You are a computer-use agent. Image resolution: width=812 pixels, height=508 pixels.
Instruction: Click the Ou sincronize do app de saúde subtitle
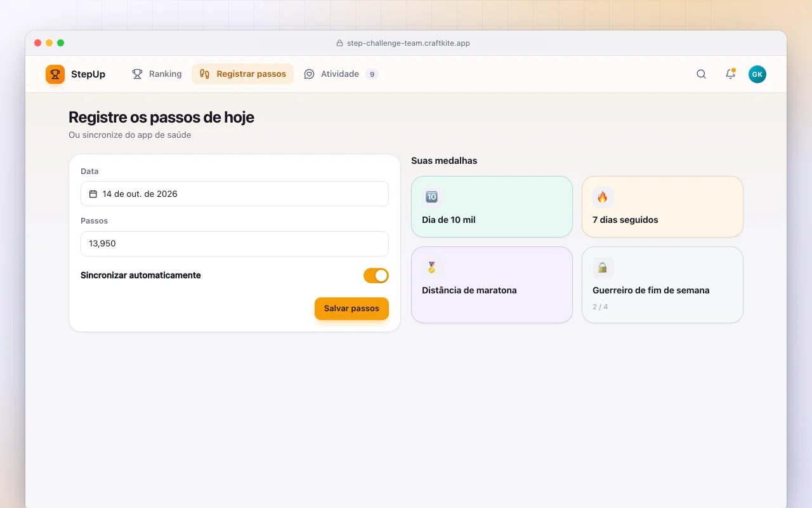(129, 135)
